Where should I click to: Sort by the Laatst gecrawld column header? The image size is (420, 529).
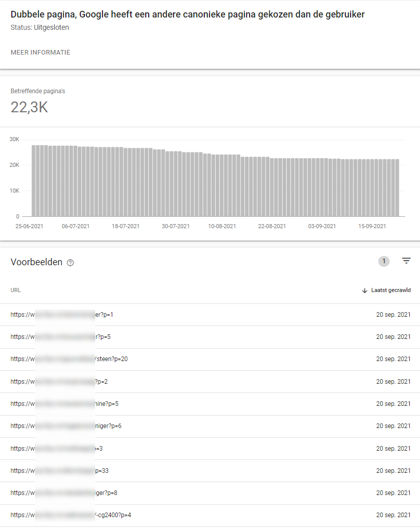391,290
